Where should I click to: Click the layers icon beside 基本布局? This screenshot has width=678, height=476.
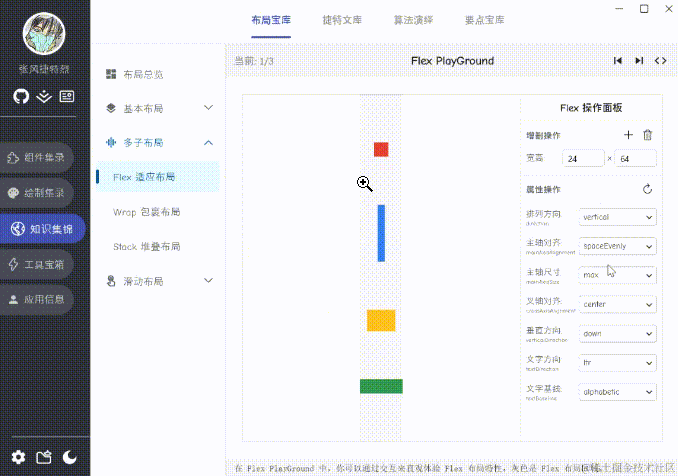(111, 108)
